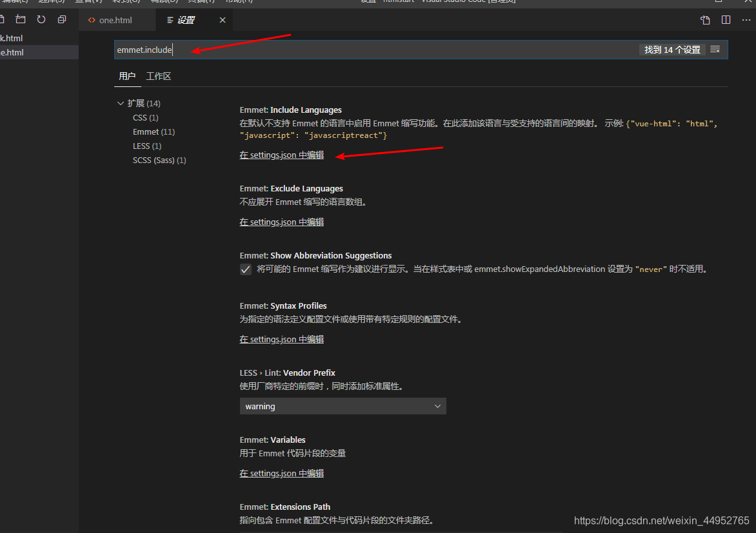756x533 pixels.
Task: Click the Emmet: Syntax Profiles heading
Action: tap(283, 306)
